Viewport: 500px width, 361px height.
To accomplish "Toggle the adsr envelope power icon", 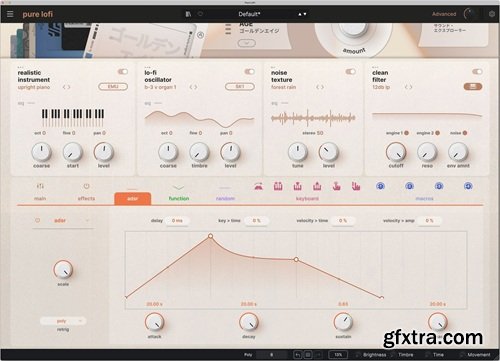I will (38, 220).
